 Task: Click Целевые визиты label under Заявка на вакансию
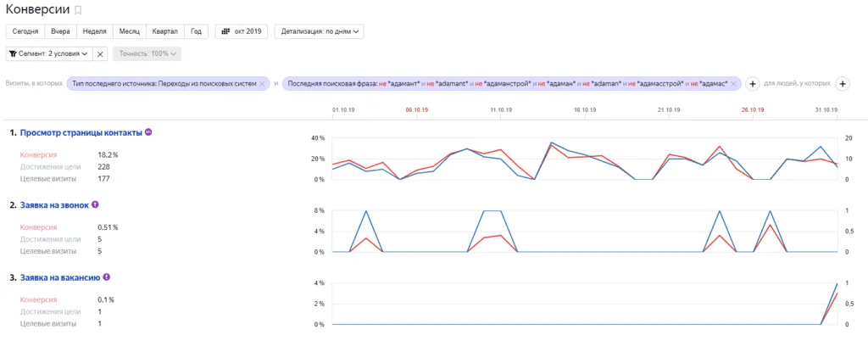click(x=48, y=324)
